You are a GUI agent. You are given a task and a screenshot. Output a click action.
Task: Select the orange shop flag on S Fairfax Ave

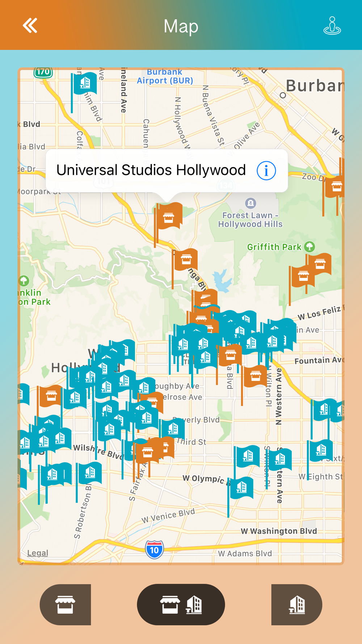pos(147,452)
